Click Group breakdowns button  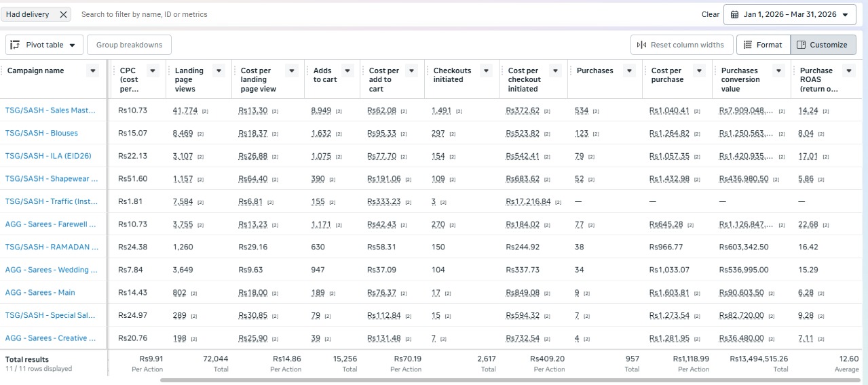click(x=129, y=45)
